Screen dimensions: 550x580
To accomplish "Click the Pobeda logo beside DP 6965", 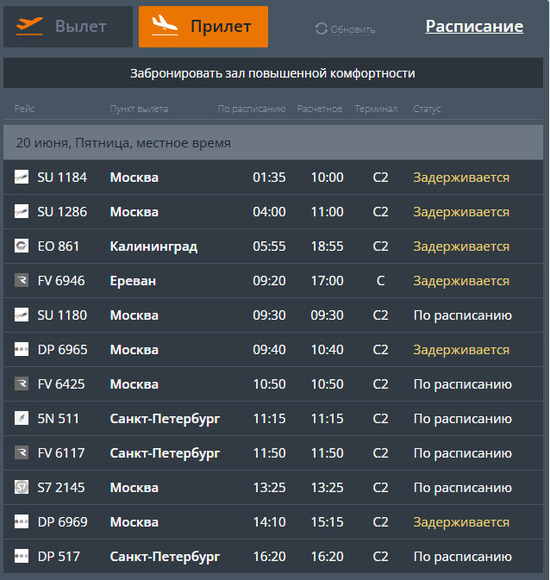I will [x=21, y=349].
